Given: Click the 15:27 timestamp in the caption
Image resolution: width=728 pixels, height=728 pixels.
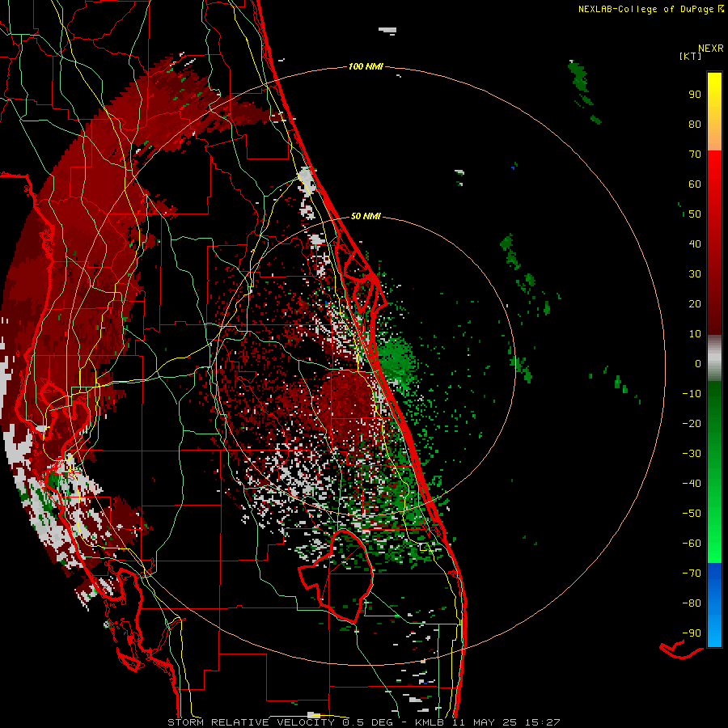Looking at the screenshot, I should pyautogui.click(x=542, y=722).
